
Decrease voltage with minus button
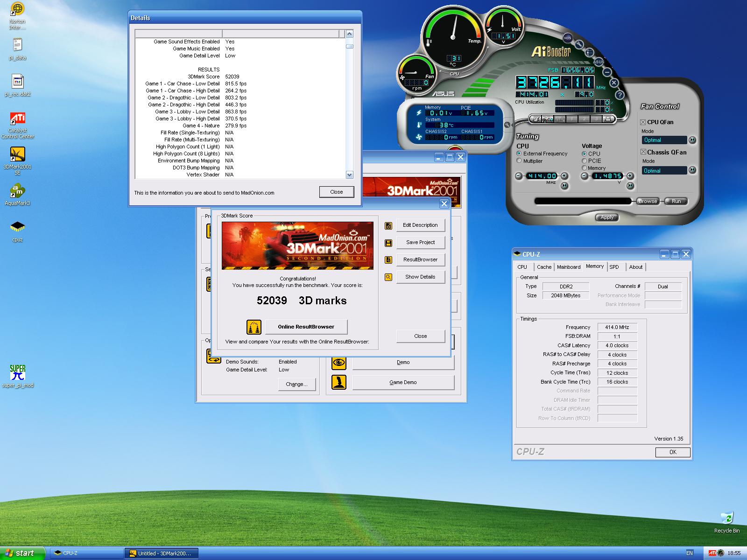point(585,176)
